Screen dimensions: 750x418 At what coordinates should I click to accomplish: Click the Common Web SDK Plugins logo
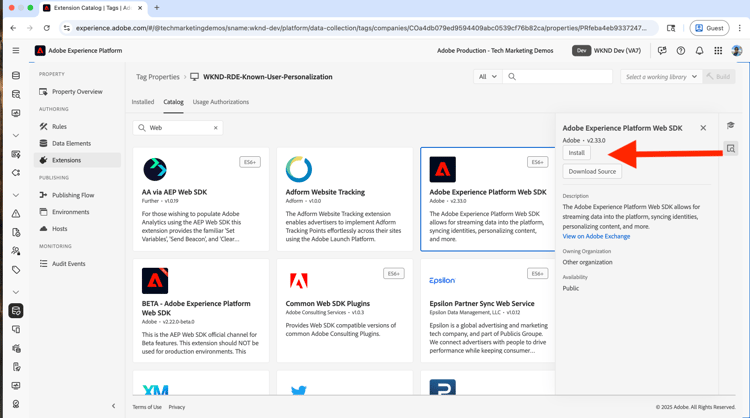(298, 281)
